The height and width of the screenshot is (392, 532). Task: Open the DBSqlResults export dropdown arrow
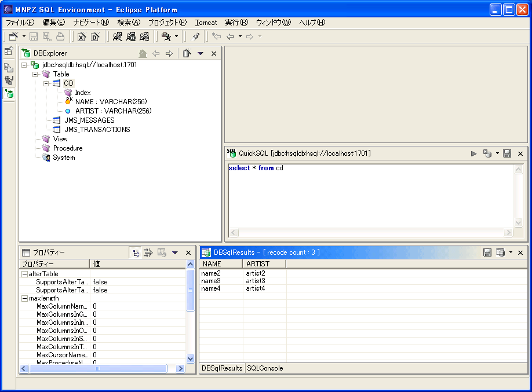point(511,252)
